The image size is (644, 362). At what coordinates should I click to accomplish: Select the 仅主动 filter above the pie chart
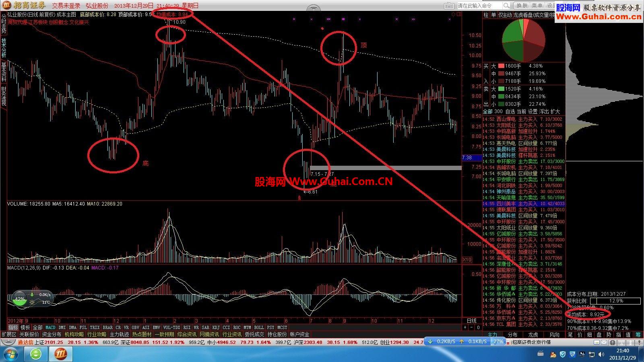[505, 15]
